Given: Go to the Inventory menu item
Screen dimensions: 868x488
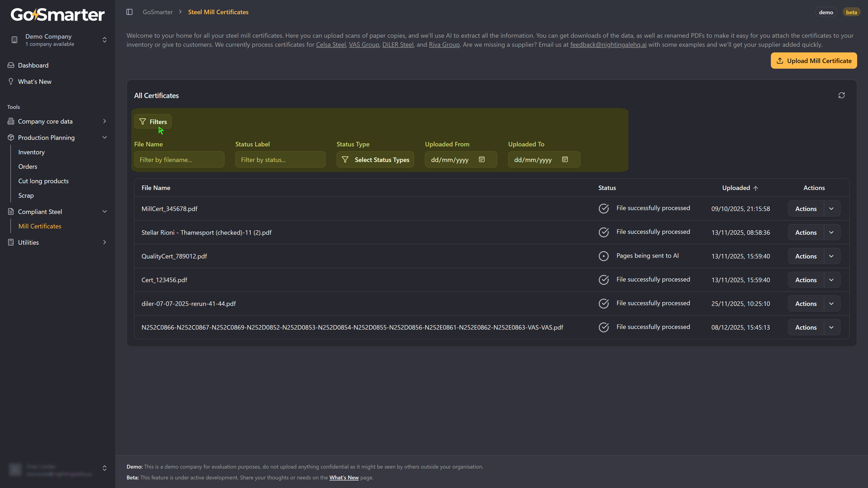Looking at the screenshot, I should pyautogui.click(x=31, y=152).
